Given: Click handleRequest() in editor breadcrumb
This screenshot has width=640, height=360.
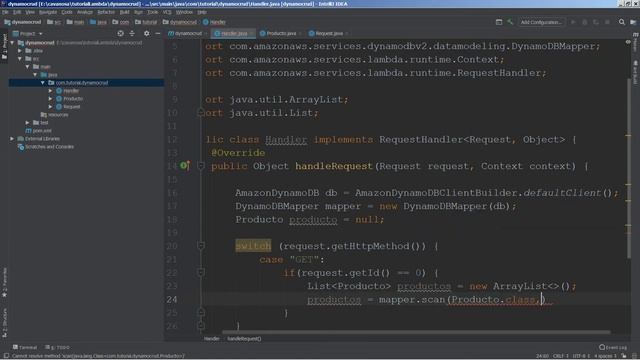Looking at the screenshot, I should 244,338.
